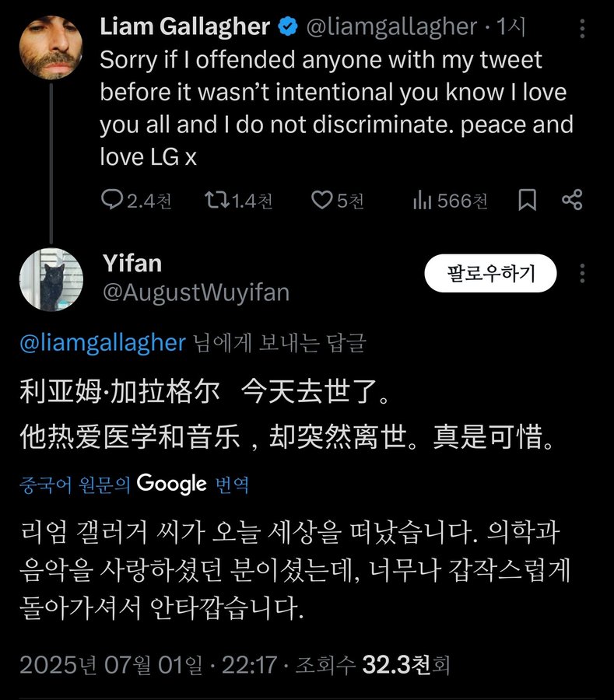Like the tweet with the heart icon

coord(322,201)
